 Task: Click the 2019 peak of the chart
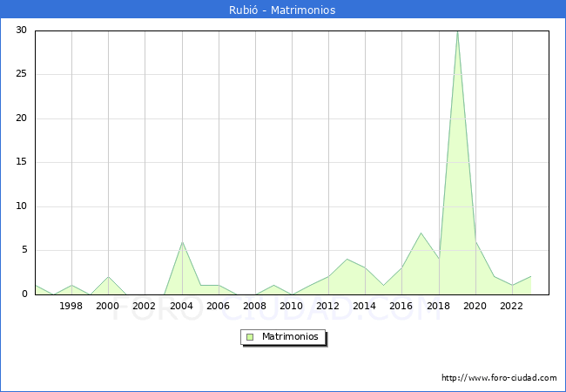pyautogui.click(x=457, y=32)
